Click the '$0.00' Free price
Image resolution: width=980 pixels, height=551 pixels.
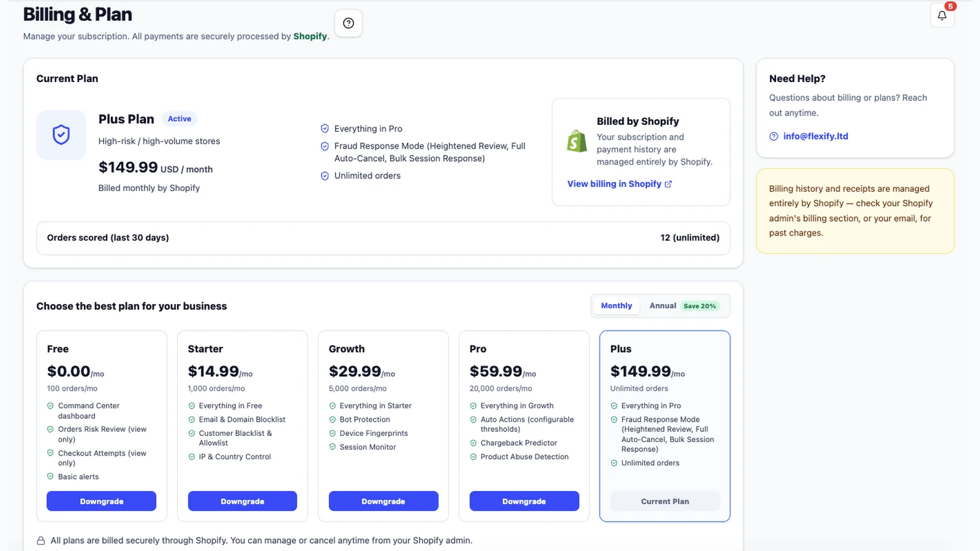tap(69, 371)
